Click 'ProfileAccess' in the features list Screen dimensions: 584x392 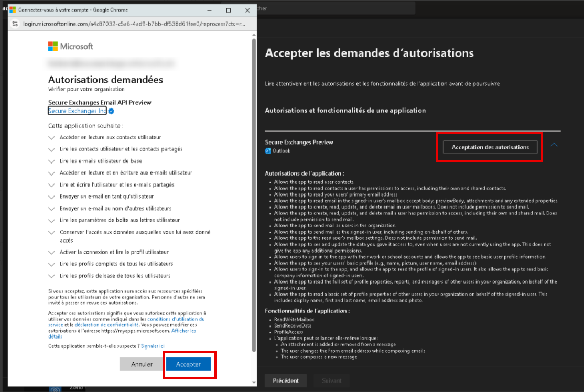[289, 332]
